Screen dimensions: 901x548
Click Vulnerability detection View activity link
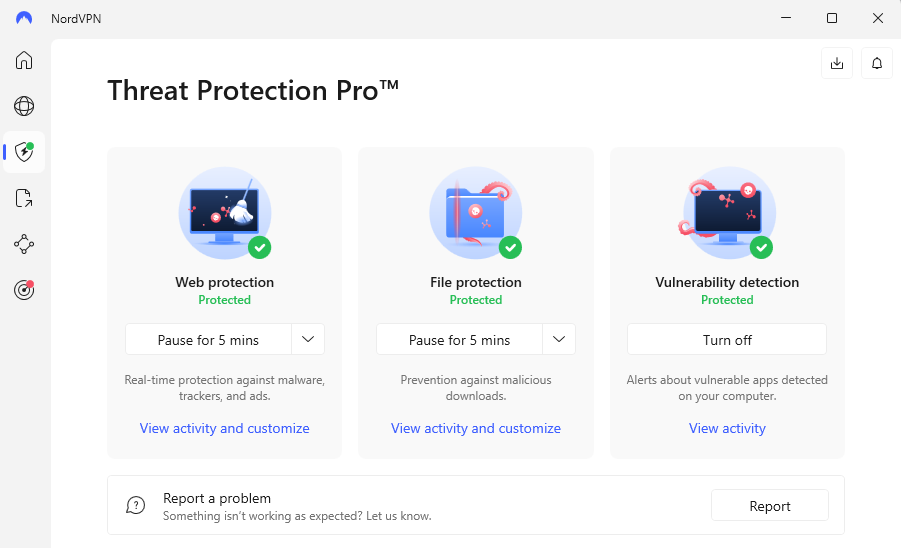727,428
